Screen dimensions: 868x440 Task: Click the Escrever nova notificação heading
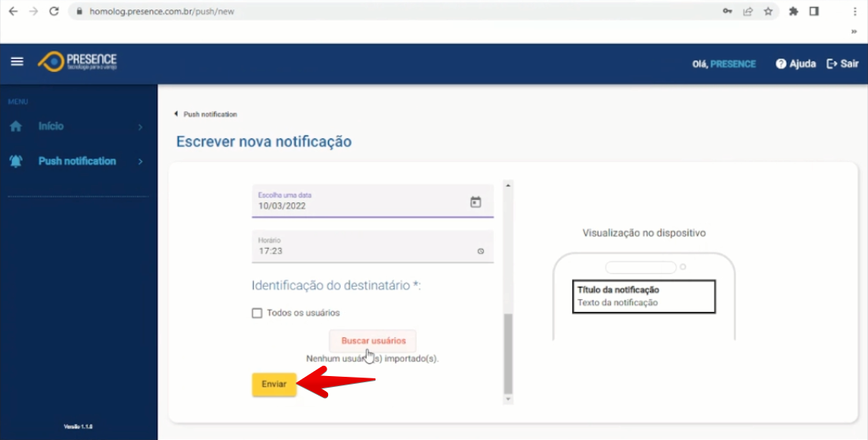pyautogui.click(x=263, y=141)
